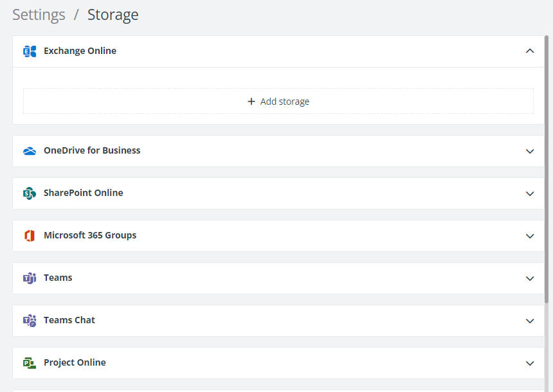Click the Teams Chat icon
The height and width of the screenshot is (392, 553).
pyautogui.click(x=29, y=320)
